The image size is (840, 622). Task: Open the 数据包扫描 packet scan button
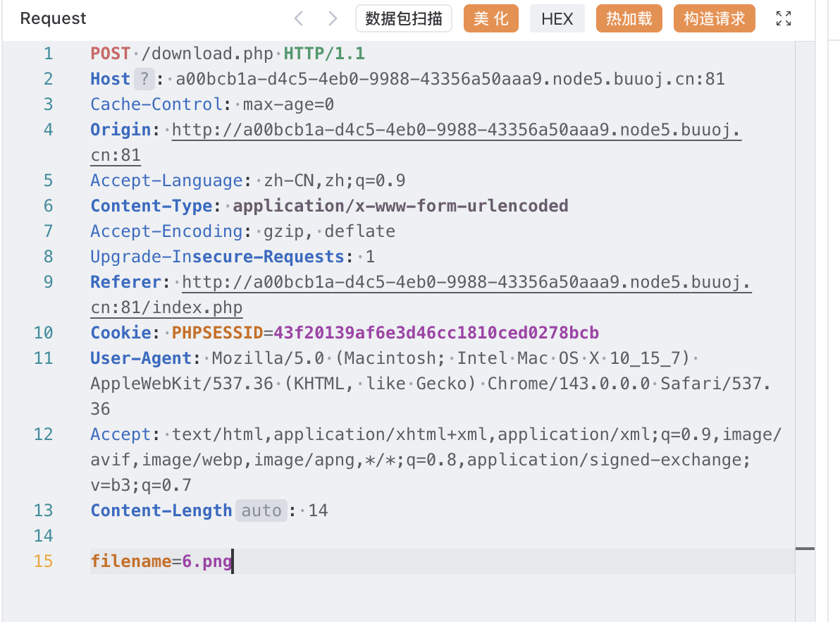pos(403,19)
